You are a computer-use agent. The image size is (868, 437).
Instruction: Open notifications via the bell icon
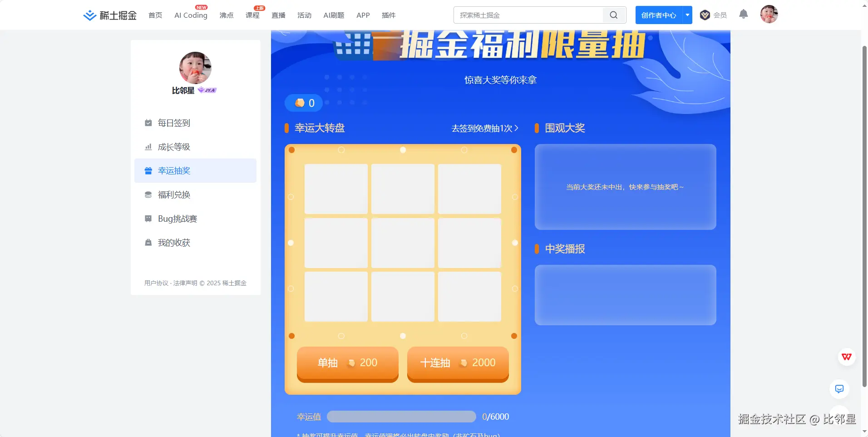pyautogui.click(x=743, y=15)
